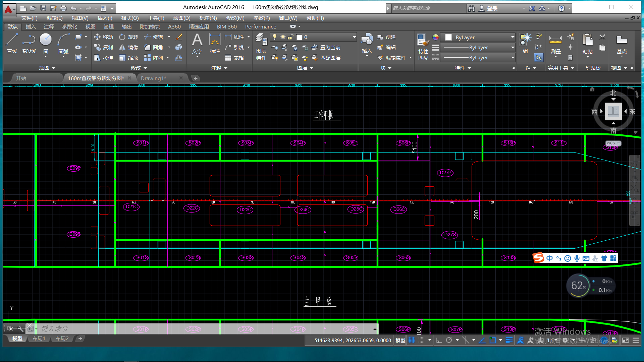Viewport: 644px width, 362px height.
Task: Switch to the 布局1 layout tab
Action: click(39, 339)
